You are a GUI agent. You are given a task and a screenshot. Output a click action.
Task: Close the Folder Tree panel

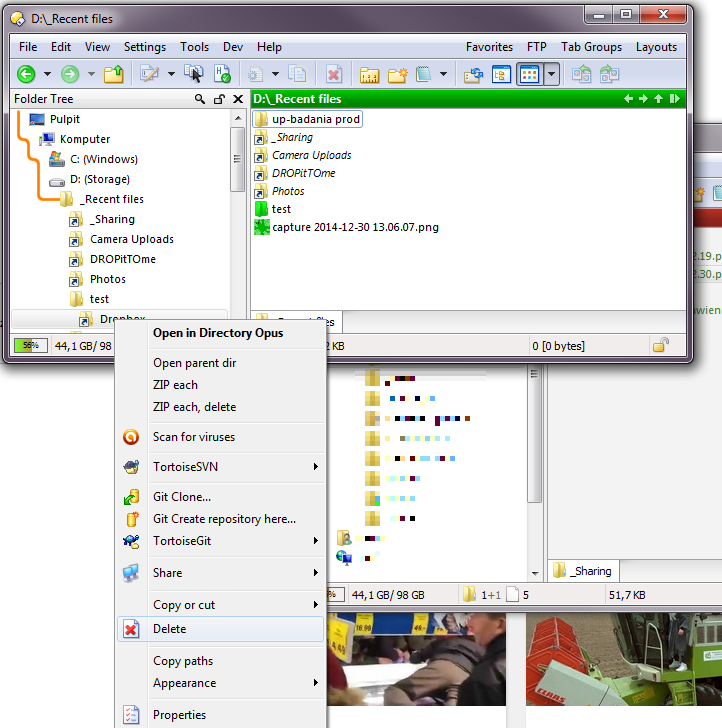238,99
